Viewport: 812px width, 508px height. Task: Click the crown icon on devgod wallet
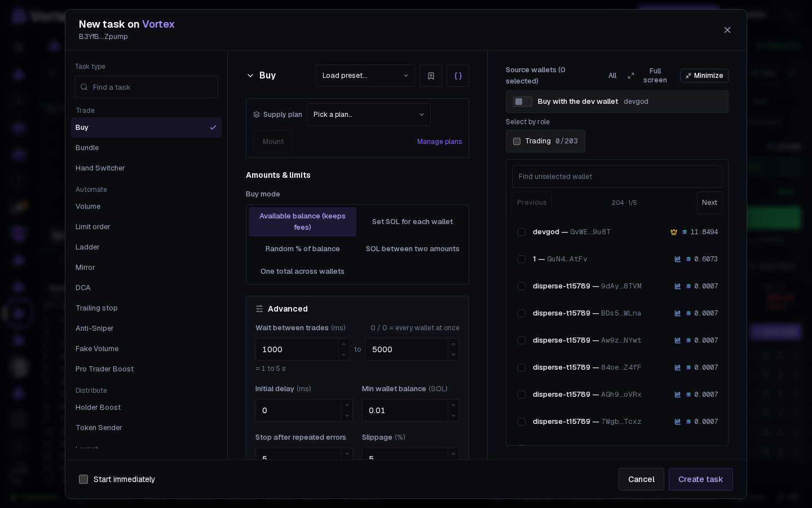[x=673, y=232]
